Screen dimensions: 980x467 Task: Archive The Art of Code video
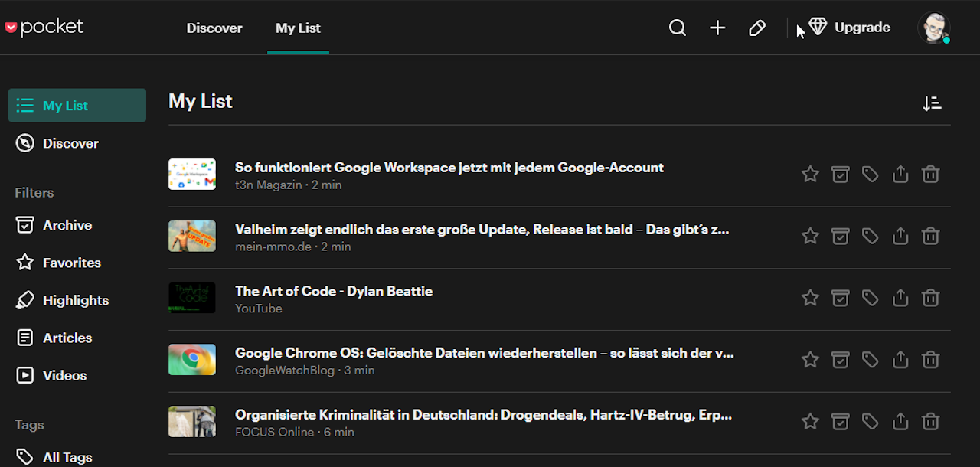coord(841,298)
